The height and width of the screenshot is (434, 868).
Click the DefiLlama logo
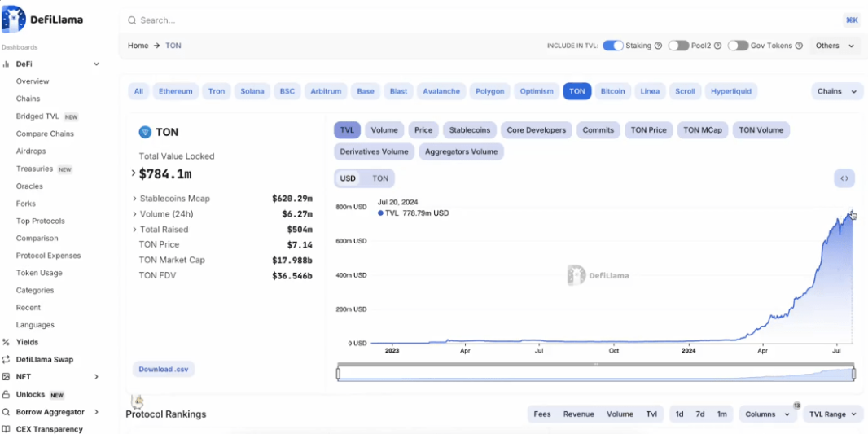42,20
